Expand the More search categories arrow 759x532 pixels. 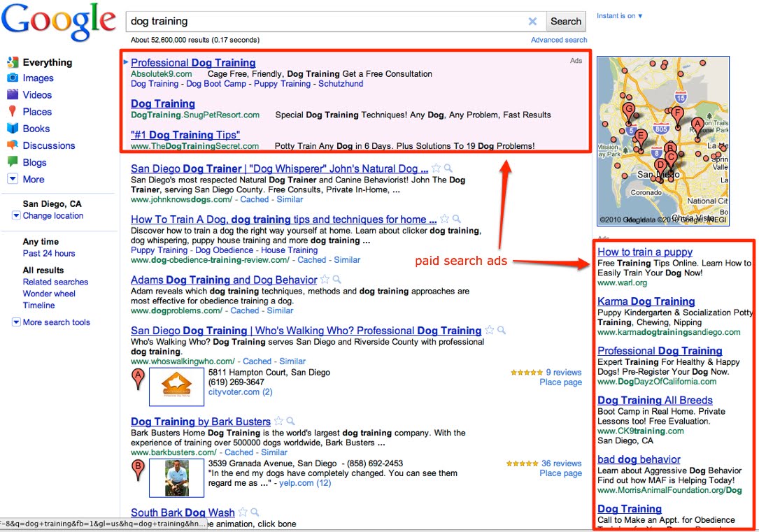[13, 179]
